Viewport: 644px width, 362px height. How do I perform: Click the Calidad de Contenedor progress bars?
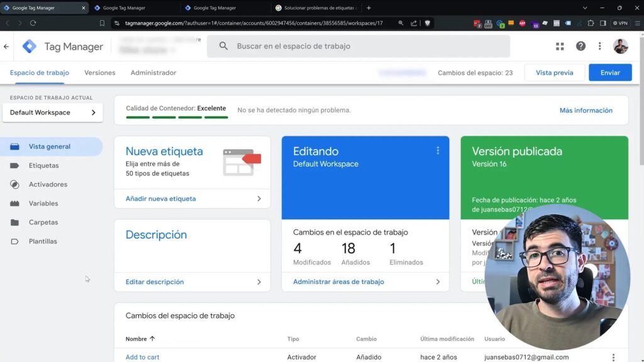(177, 118)
